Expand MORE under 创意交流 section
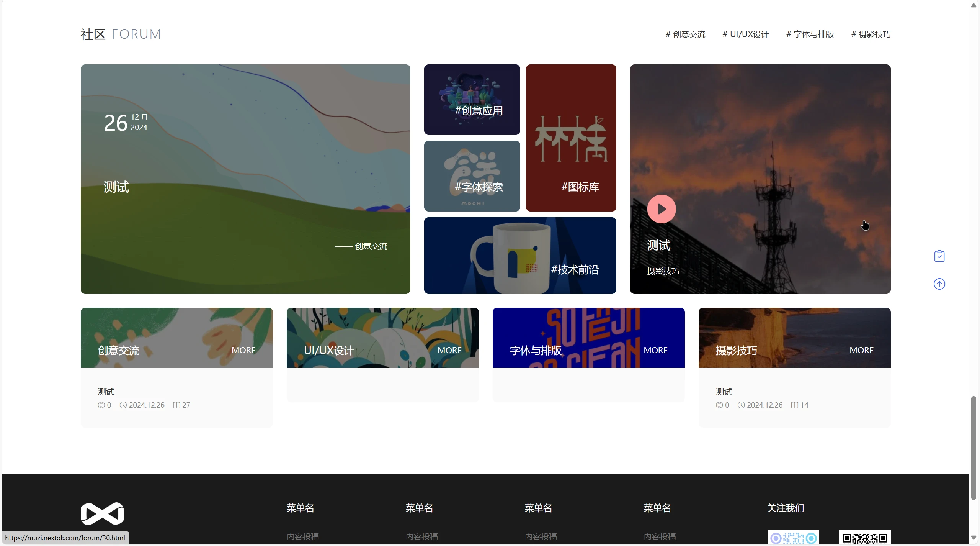 (243, 350)
